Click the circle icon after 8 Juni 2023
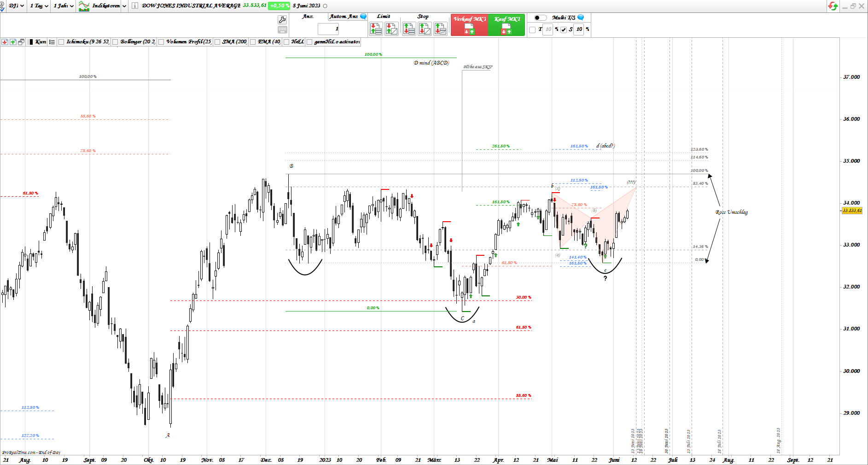The image size is (868, 465). pyautogui.click(x=325, y=6)
